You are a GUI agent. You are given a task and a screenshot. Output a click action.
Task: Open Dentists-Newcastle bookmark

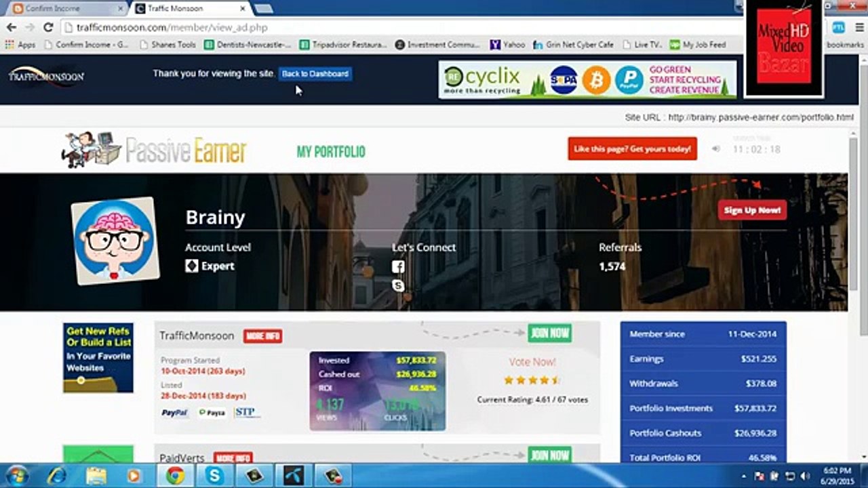coord(248,45)
